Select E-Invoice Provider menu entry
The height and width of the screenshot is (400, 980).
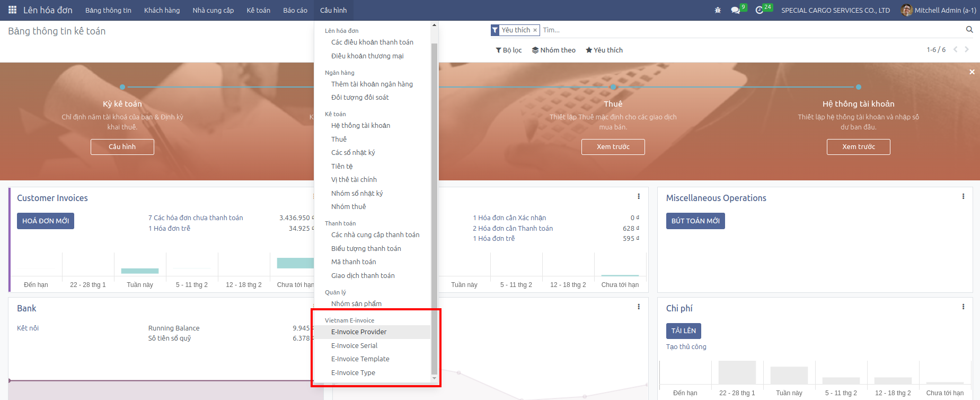(x=359, y=332)
